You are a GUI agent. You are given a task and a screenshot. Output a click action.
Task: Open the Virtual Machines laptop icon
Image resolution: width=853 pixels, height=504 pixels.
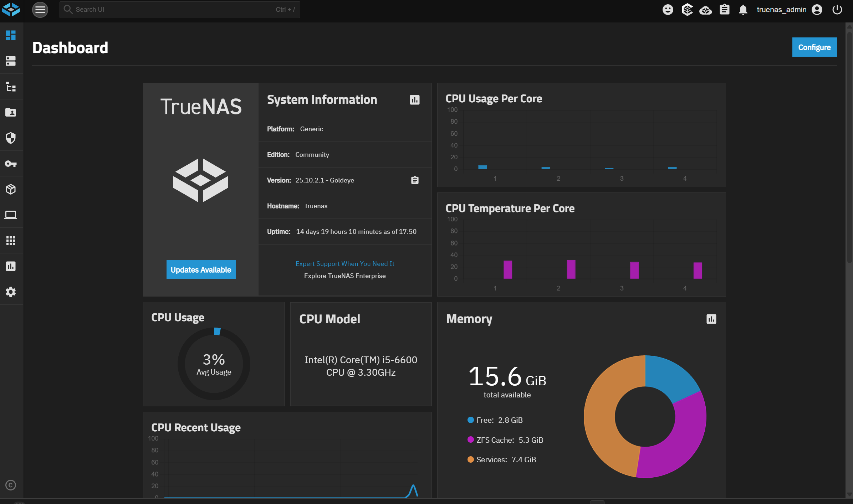pyautogui.click(x=11, y=215)
